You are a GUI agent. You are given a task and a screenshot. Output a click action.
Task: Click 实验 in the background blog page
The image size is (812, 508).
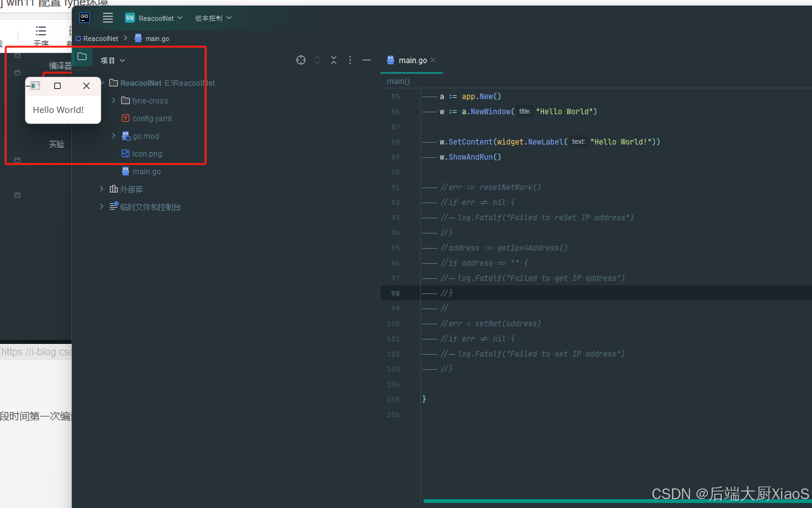coord(57,145)
